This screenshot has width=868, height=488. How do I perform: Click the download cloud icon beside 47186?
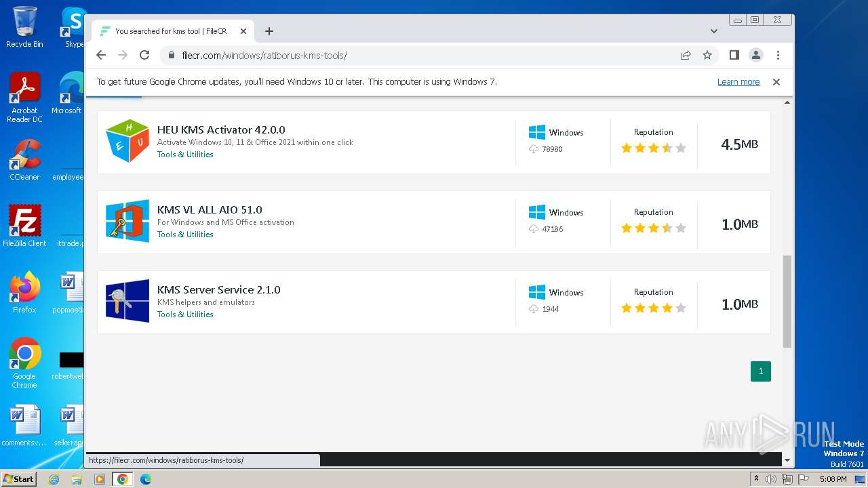pyautogui.click(x=534, y=229)
